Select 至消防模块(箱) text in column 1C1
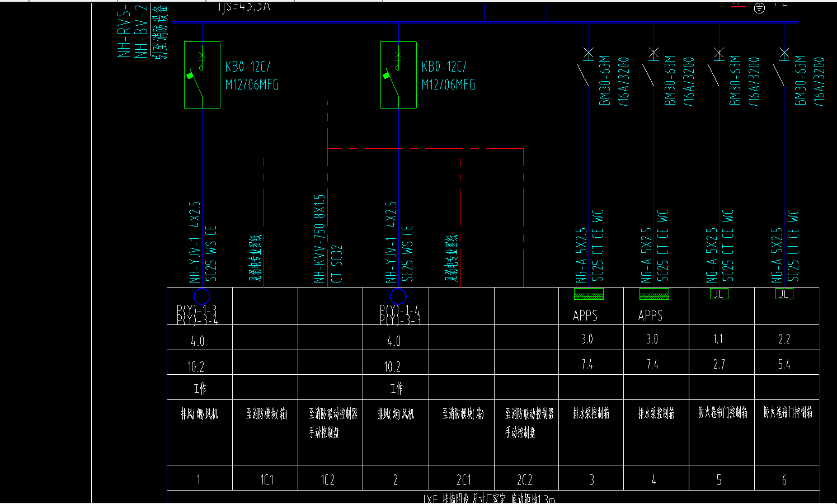The image size is (837, 504). point(267,414)
